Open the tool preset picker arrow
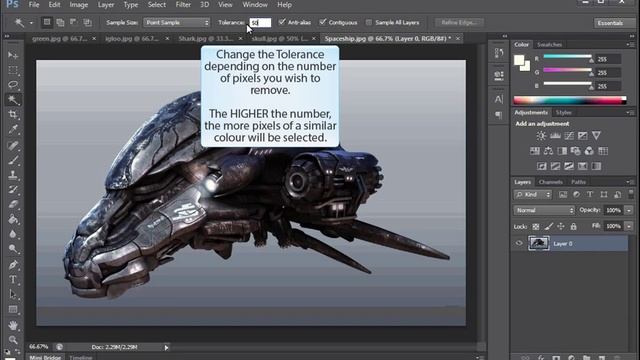The width and height of the screenshot is (640, 360). tap(31, 23)
